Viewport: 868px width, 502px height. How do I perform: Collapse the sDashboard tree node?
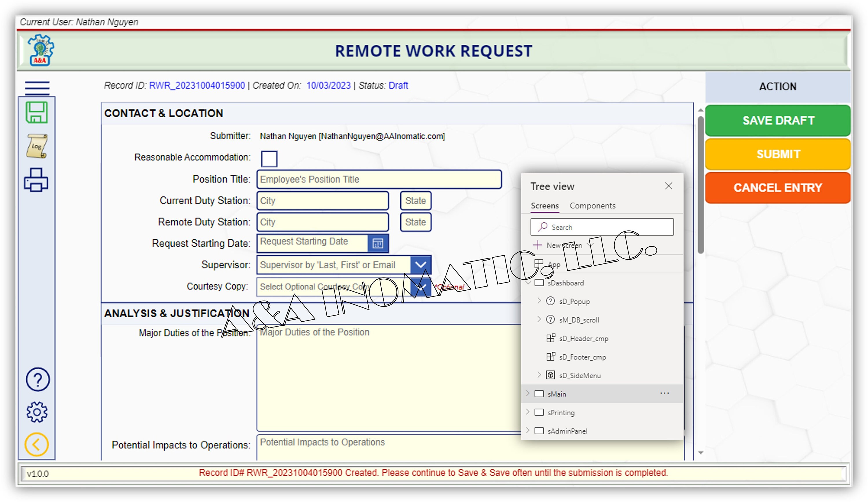pos(528,283)
